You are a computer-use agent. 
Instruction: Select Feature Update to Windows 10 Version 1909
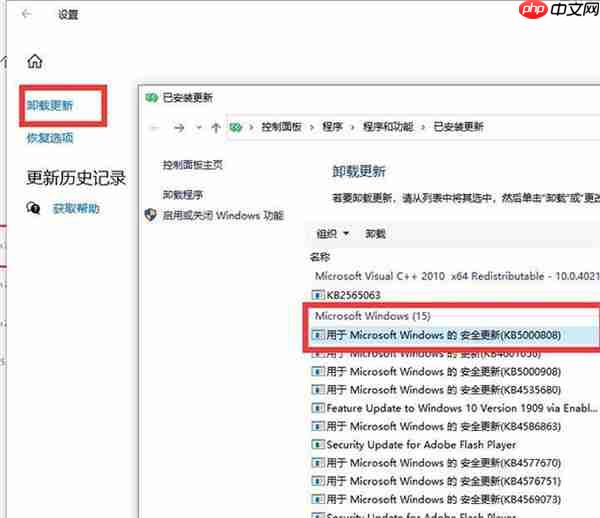[x=462, y=408]
